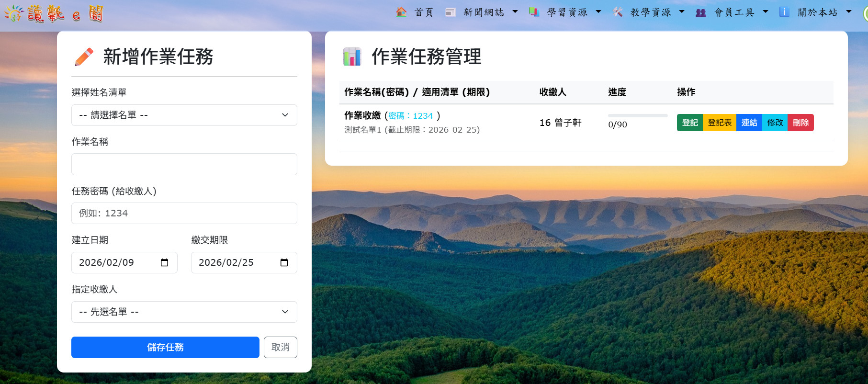Viewport: 868px width, 384px height.
Task: Open the 會員工具 menu
Action: (734, 12)
